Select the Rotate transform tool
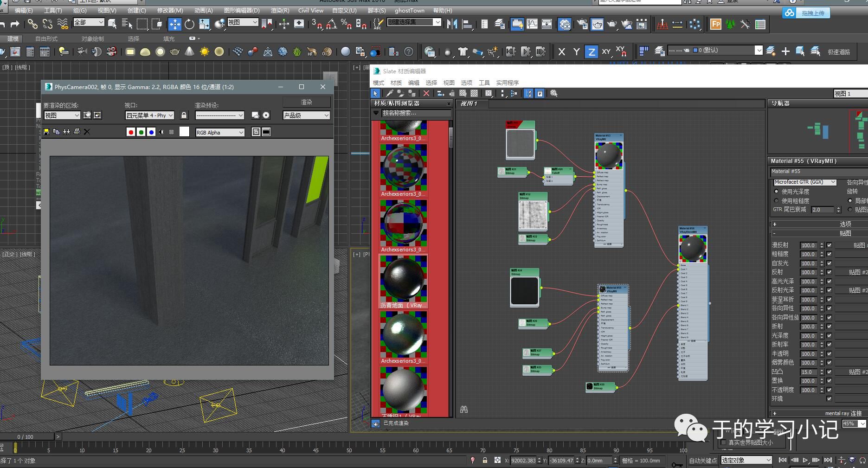868x468 pixels. 189,24
